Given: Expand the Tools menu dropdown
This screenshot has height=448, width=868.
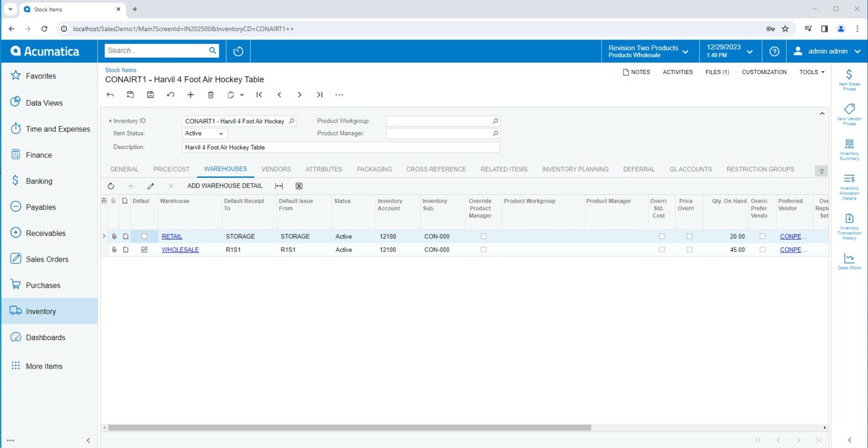Looking at the screenshot, I should coord(811,72).
